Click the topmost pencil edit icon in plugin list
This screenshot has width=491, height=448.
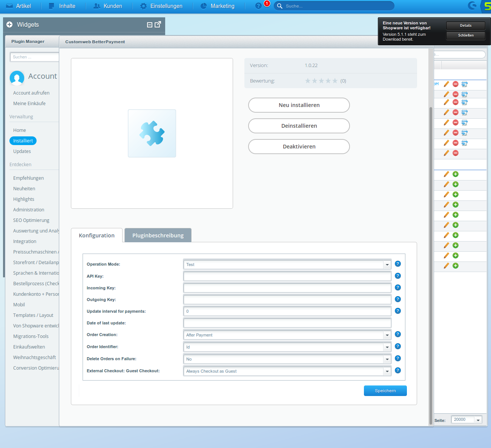click(447, 84)
